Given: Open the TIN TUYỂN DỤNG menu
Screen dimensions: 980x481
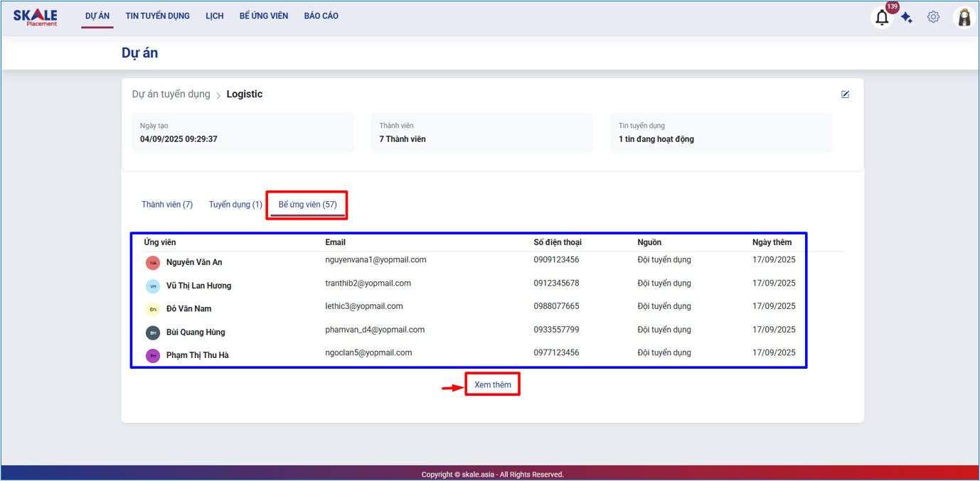Looking at the screenshot, I should coord(157,16).
